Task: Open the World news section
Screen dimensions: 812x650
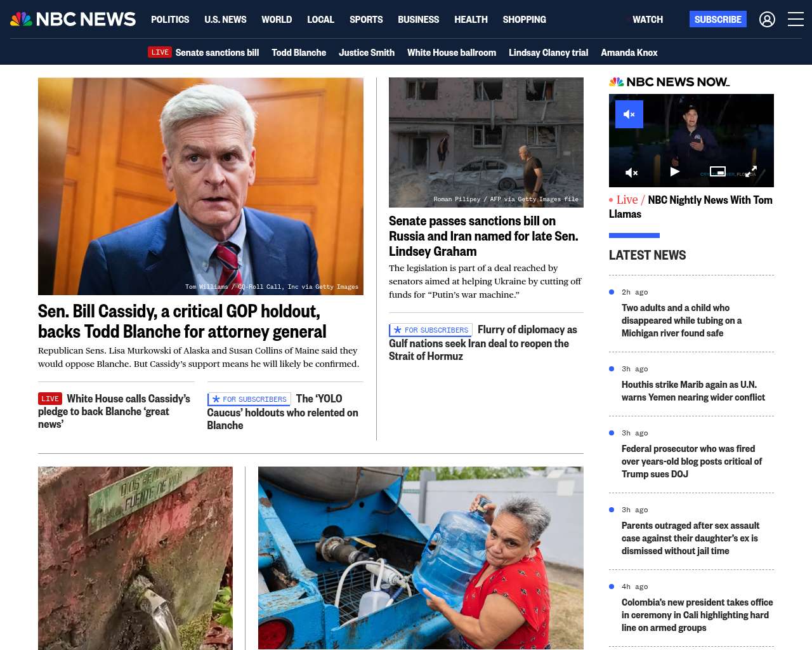Action: [x=277, y=20]
